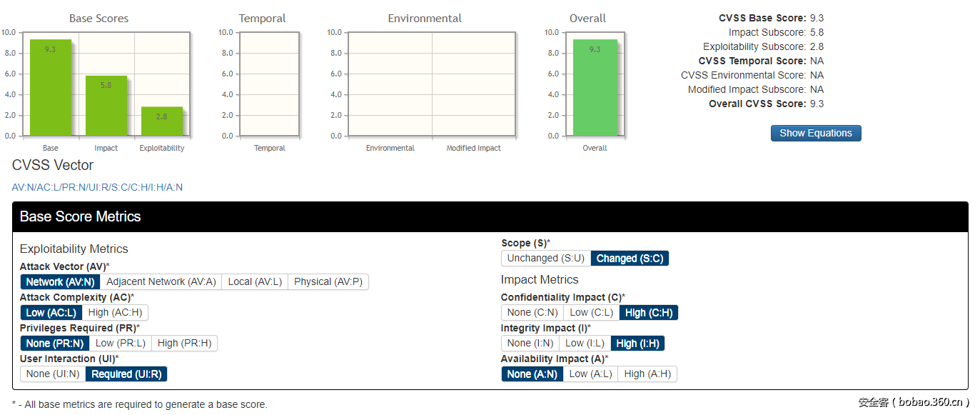Click the Exploitability 2.8 chart bar
This screenshot has width=980, height=415.
161,121
